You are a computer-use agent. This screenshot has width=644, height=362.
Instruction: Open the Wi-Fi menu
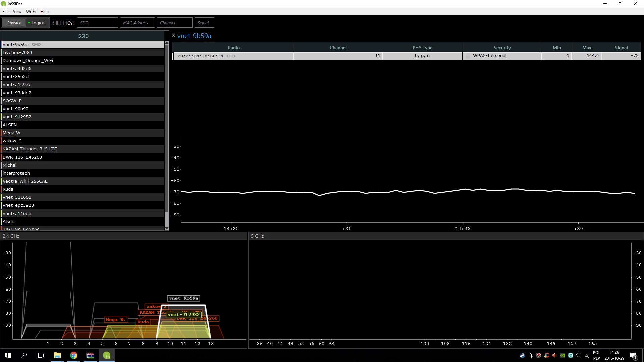pos(31,11)
